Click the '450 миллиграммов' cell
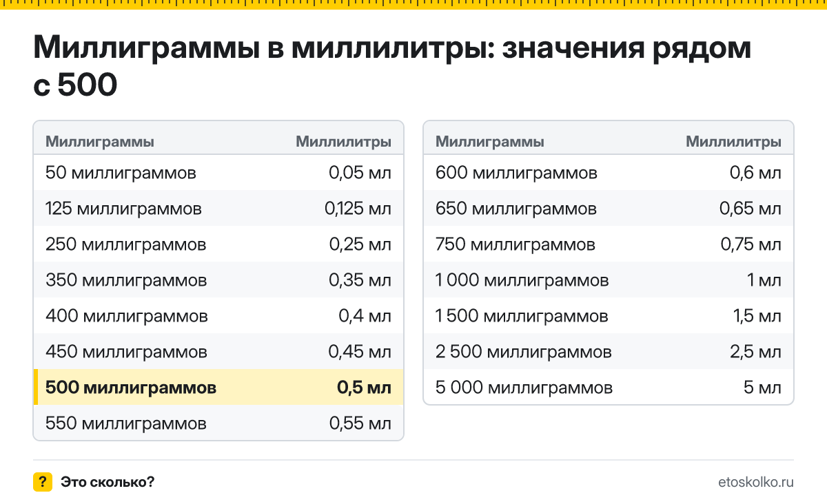The width and height of the screenshot is (827, 504). pos(126,352)
